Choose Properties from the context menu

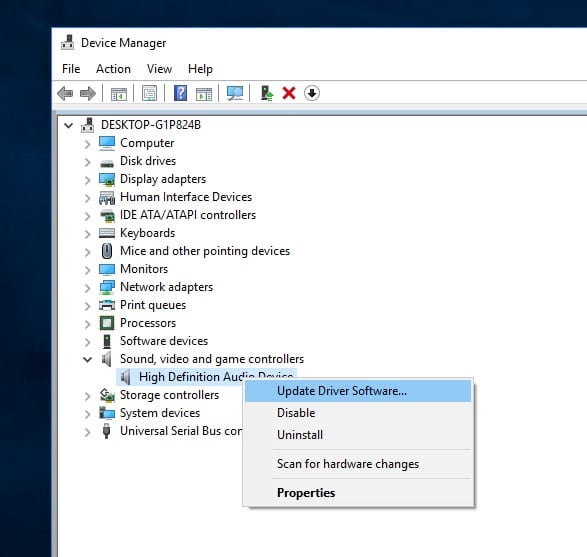point(358,493)
